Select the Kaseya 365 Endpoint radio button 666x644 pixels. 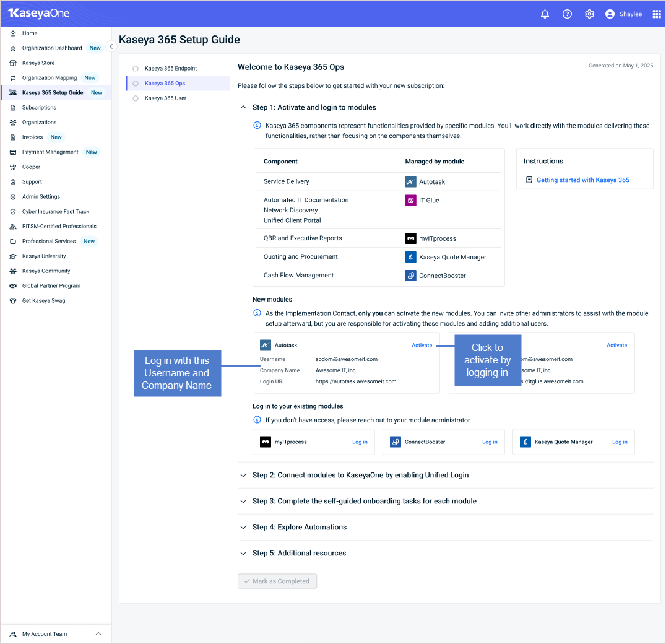coord(136,68)
